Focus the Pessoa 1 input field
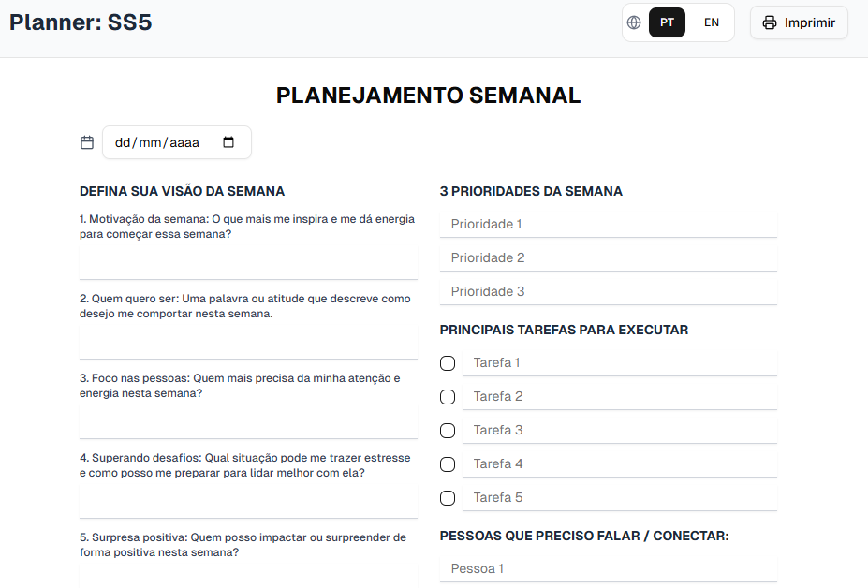Image resolution: width=868 pixels, height=588 pixels. (x=609, y=569)
